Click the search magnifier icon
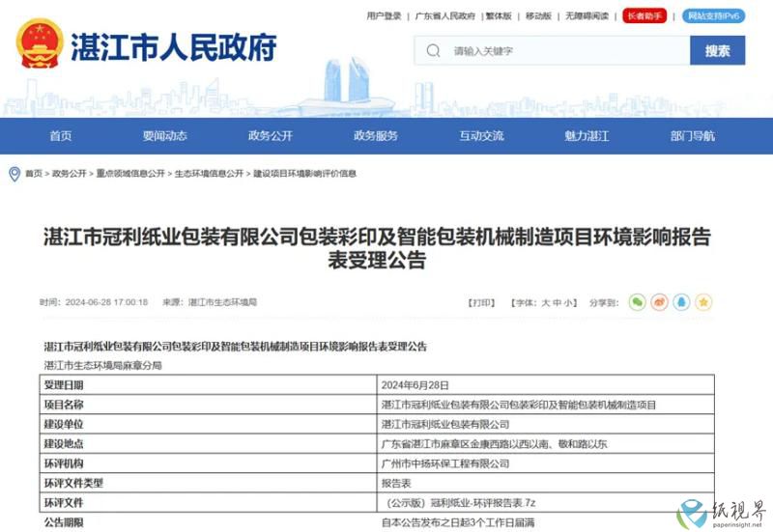The image size is (773, 532). [x=433, y=51]
